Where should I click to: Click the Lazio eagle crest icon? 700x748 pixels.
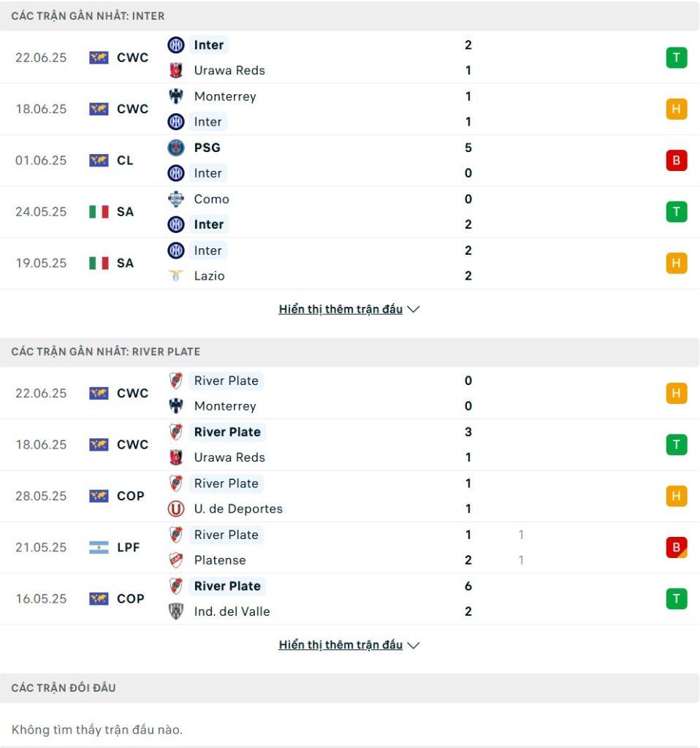(x=175, y=275)
